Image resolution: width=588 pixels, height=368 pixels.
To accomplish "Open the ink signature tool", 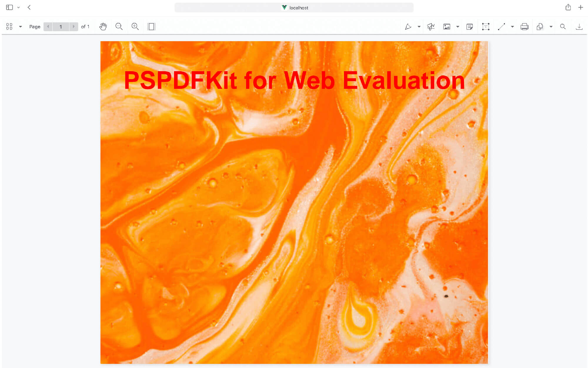I will pyautogui.click(x=431, y=26).
